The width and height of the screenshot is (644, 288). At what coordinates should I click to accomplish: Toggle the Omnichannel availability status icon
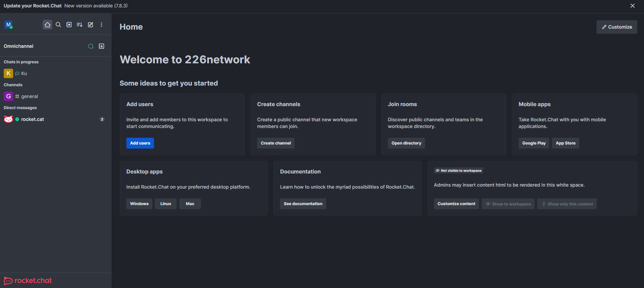click(x=91, y=46)
